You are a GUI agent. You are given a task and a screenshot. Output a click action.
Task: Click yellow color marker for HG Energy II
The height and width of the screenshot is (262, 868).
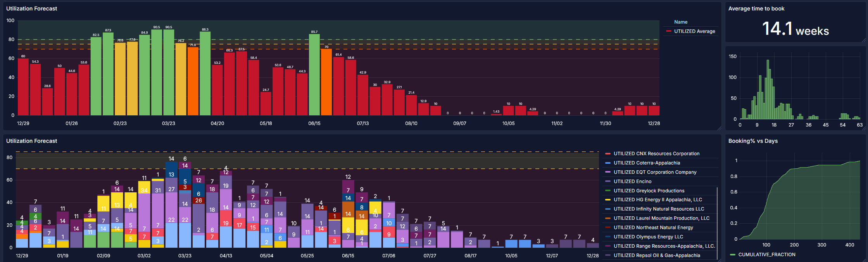click(608, 200)
